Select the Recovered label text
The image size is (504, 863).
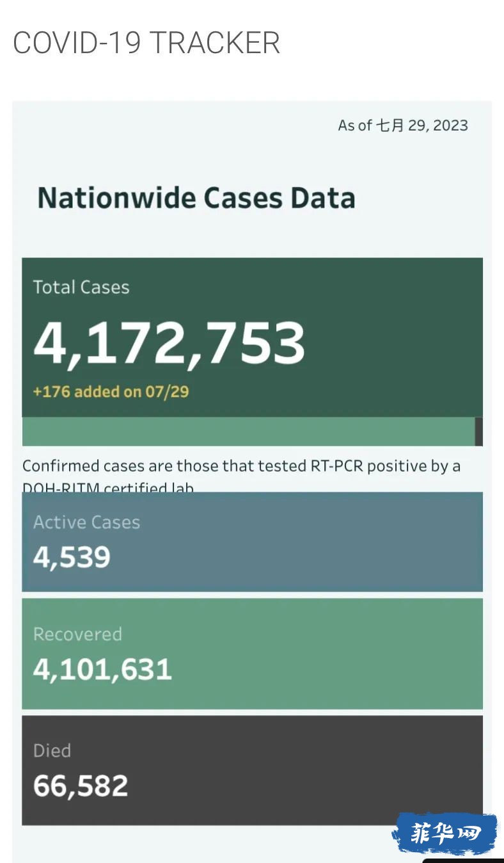click(x=77, y=634)
